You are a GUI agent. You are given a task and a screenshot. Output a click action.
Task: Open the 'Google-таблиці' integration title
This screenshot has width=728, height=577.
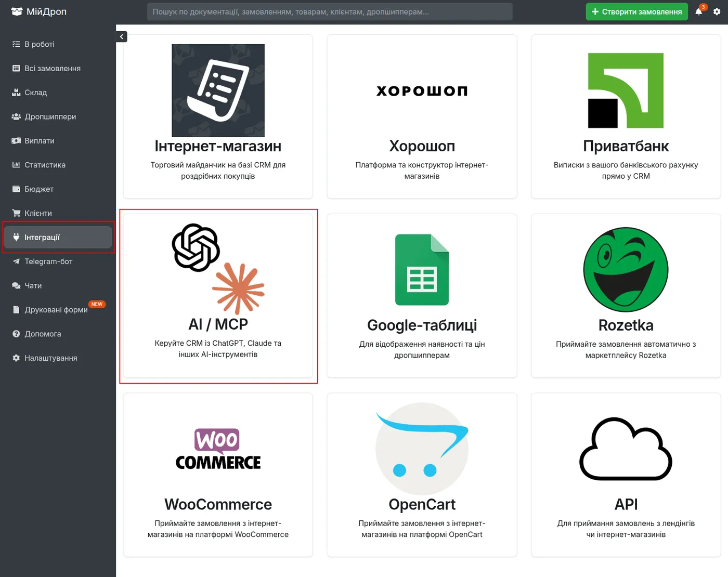(x=422, y=325)
